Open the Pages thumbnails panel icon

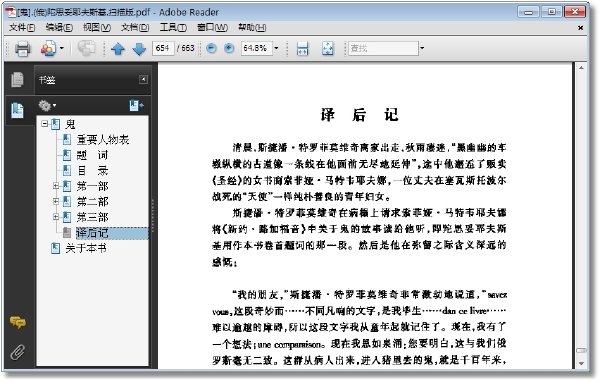pyautogui.click(x=17, y=80)
